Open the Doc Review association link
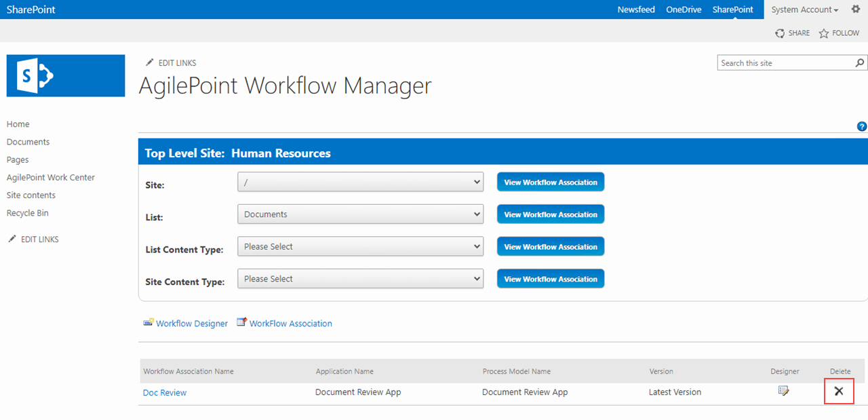The image size is (868, 420). click(x=165, y=392)
